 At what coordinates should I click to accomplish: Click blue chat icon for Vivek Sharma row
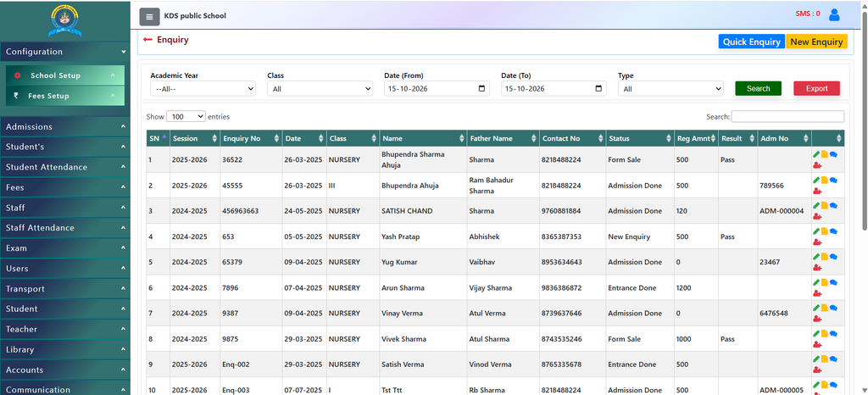click(x=833, y=334)
